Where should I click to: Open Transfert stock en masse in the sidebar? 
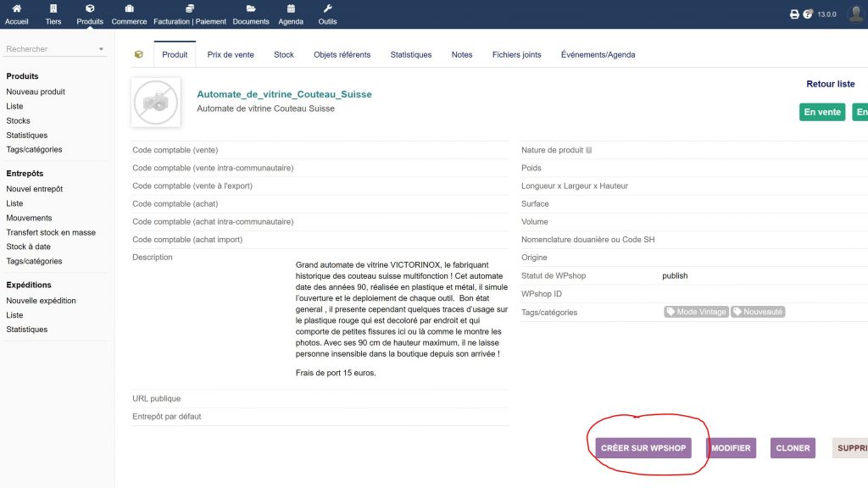coord(51,232)
